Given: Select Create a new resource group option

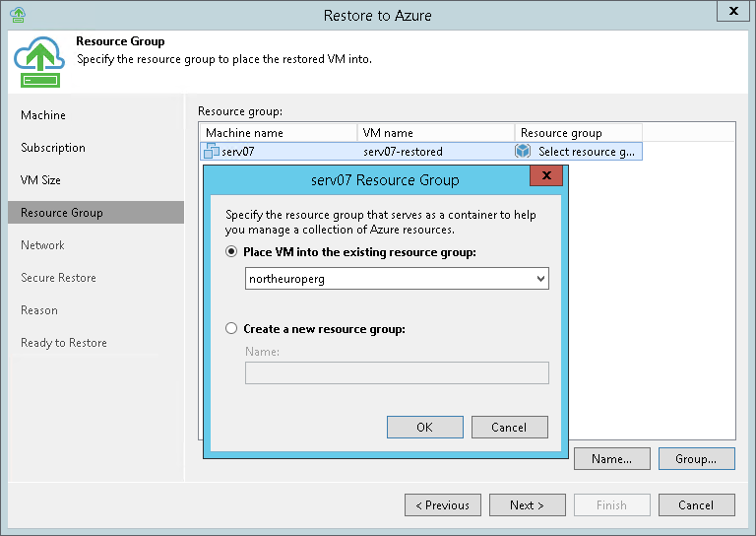Looking at the screenshot, I should coord(232,329).
